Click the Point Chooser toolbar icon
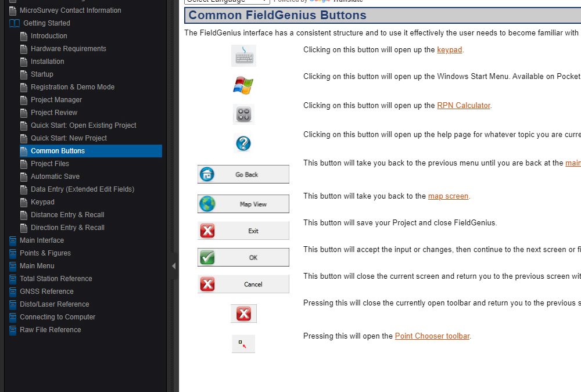The height and width of the screenshot is (392, 581). (x=243, y=344)
